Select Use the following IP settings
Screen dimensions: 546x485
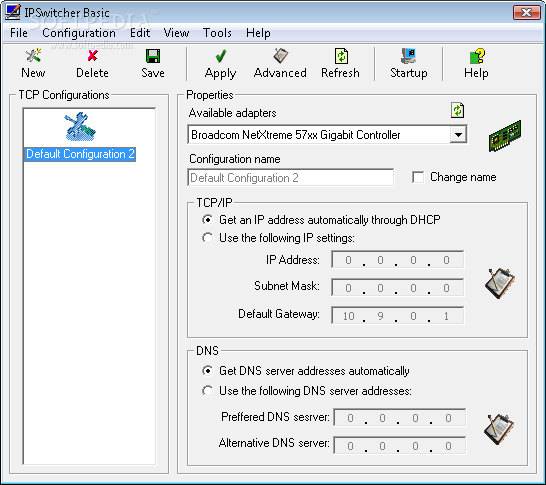coord(208,238)
